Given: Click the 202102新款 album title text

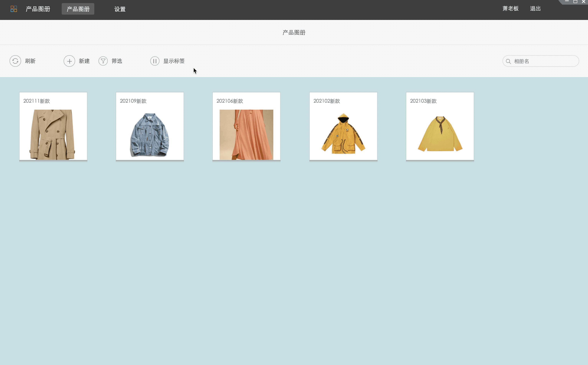Looking at the screenshot, I should [x=327, y=101].
